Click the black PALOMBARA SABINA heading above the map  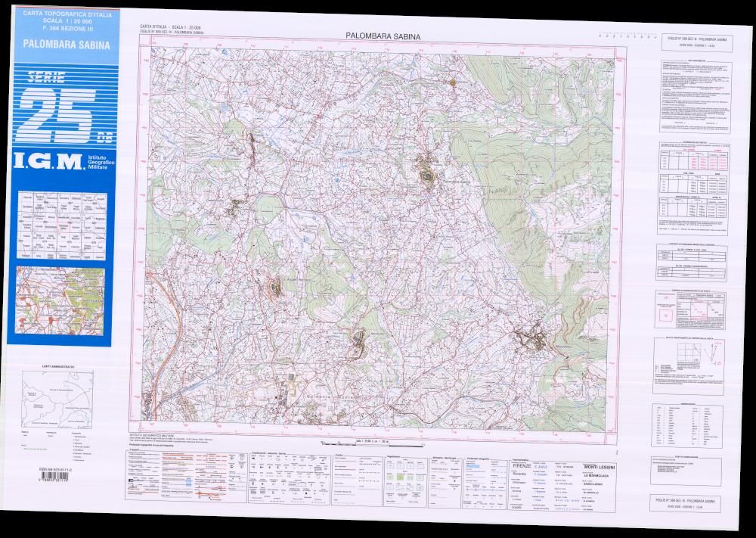(x=383, y=36)
